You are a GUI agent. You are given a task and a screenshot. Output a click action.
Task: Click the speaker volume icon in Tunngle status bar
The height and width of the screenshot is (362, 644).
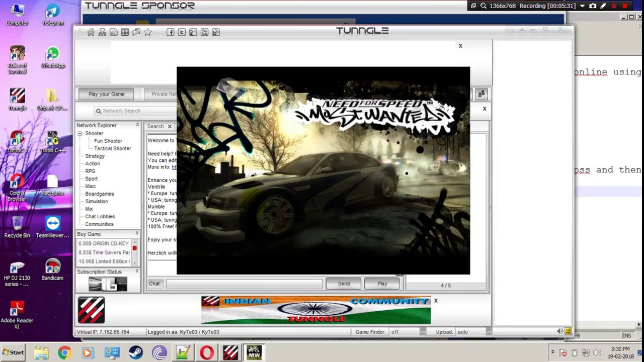coord(560,331)
